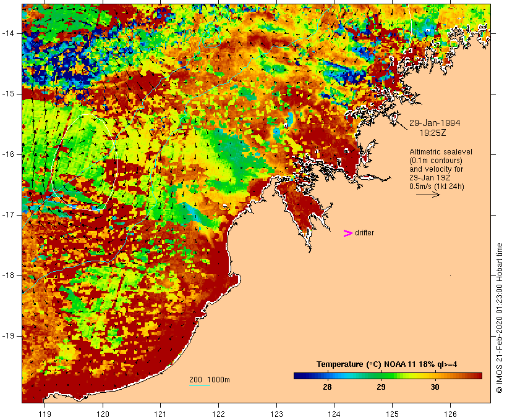The image size is (507, 420).
Task: Click the longitude label '120'
Action: click(103, 414)
